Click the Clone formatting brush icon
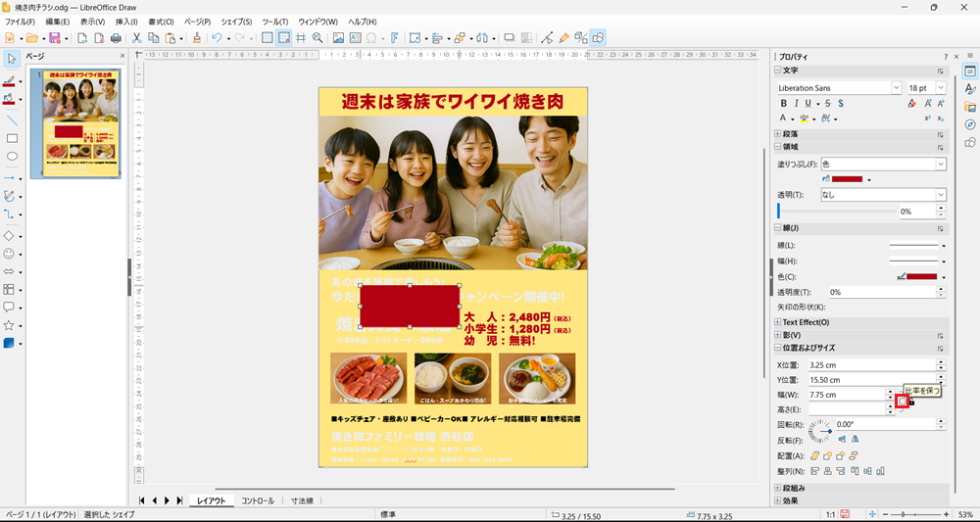This screenshot has width=980, height=522. click(x=198, y=37)
